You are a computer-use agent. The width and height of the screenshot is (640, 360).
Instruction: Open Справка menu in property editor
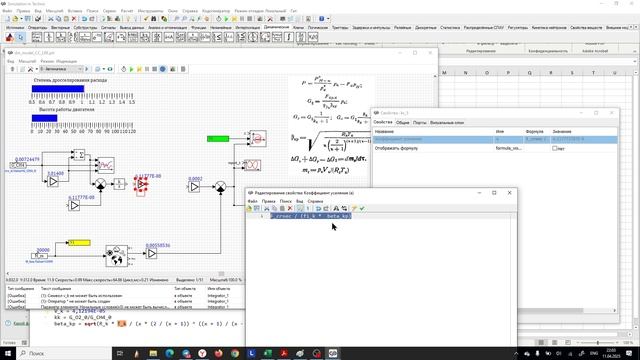click(315, 201)
